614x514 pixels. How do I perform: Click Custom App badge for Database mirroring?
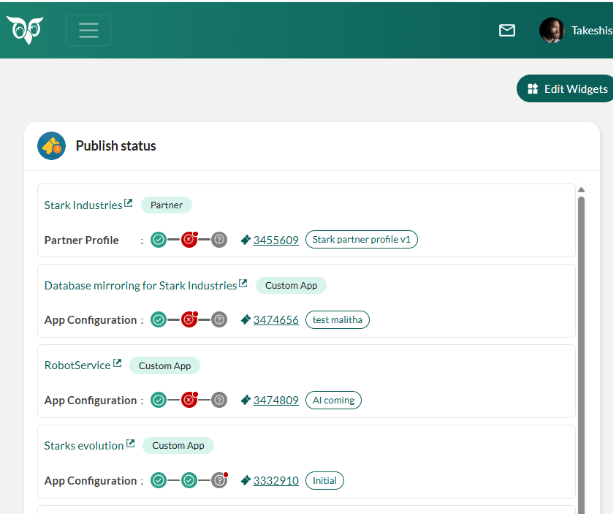coord(291,285)
